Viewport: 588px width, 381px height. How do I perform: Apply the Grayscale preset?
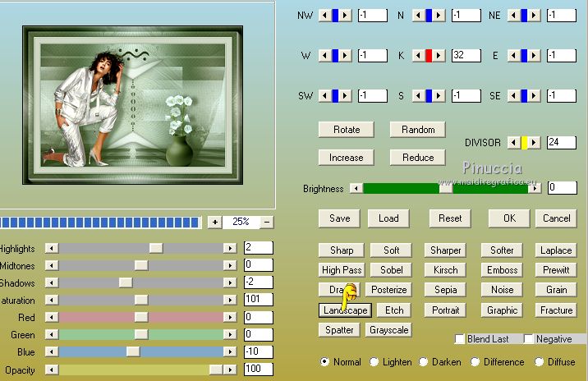[x=388, y=330]
